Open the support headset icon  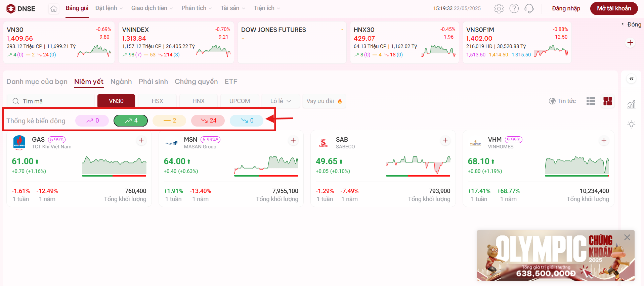[x=529, y=8]
